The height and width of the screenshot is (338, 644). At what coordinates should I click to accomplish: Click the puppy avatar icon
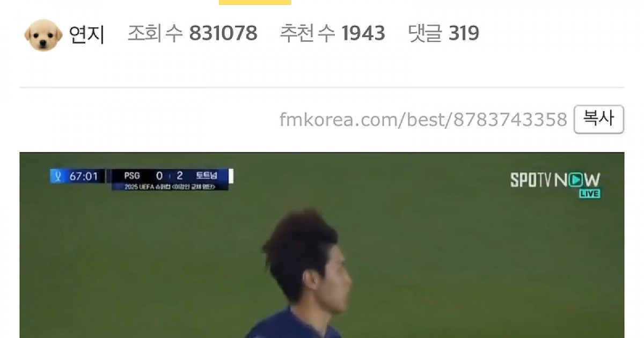tap(43, 35)
